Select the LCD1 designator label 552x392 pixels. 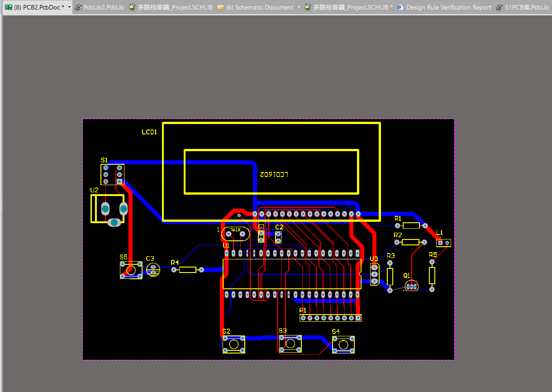(149, 132)
